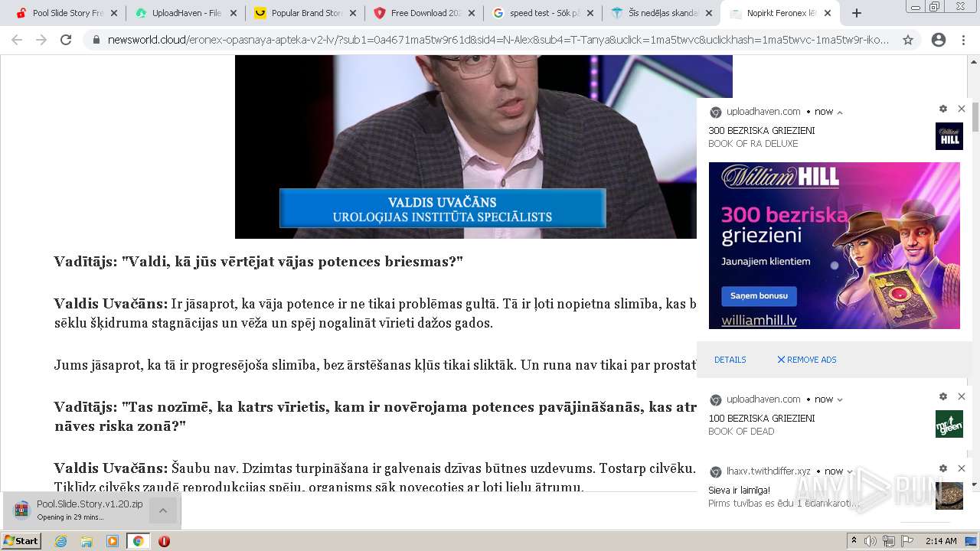Open the file explorer taskbar icon
980x551 pixels.
pyautogui.click(x=87, y=541)
